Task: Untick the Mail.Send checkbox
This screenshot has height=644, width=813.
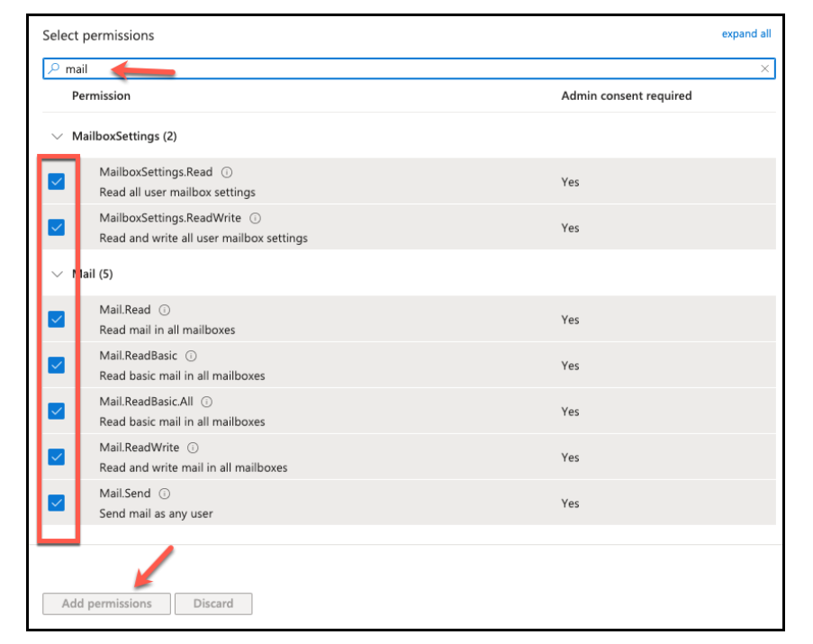Action: point(57,503)
